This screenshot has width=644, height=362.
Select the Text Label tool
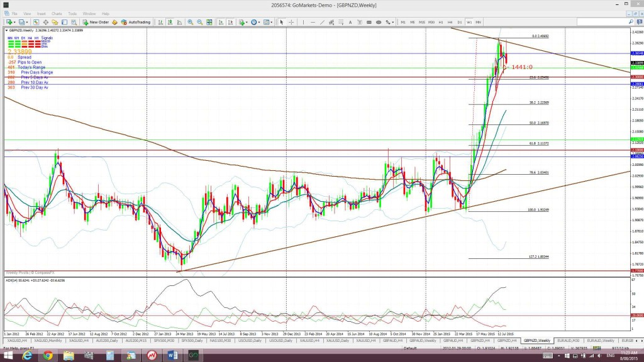click(x=360, y=22)
